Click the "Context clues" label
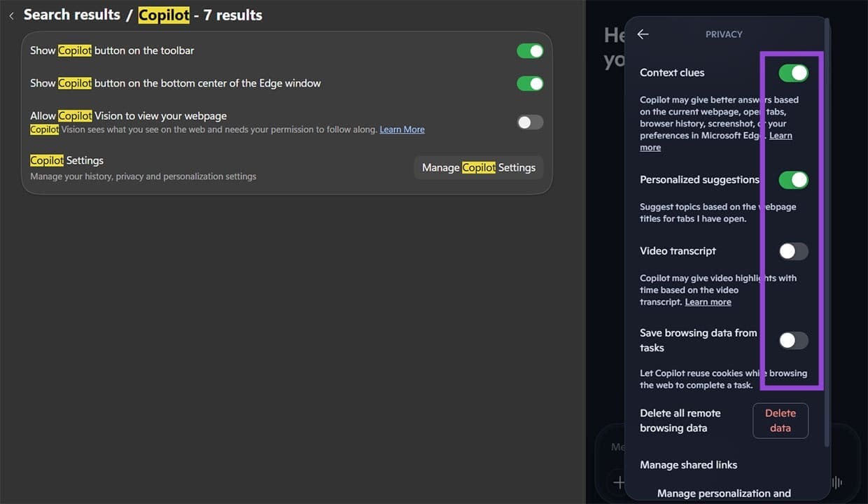 coord(672,73)
